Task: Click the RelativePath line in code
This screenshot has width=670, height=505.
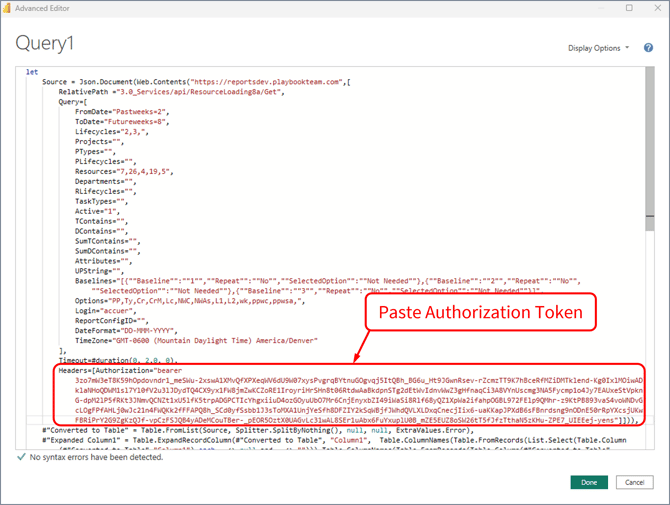Action: (x=171, y=92)
